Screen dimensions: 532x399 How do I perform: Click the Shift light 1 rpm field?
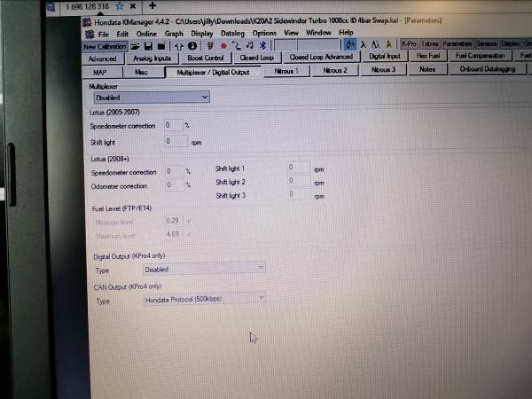297,167
